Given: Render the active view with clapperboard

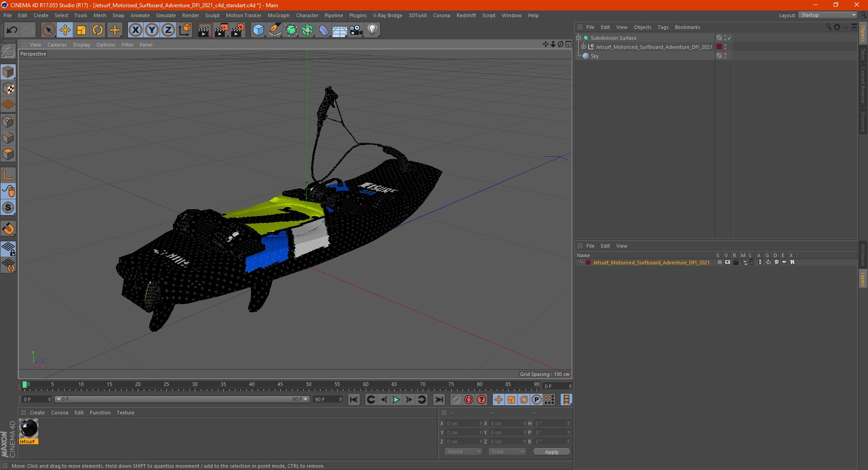Looking at the screenshot, I should (204, 30).
